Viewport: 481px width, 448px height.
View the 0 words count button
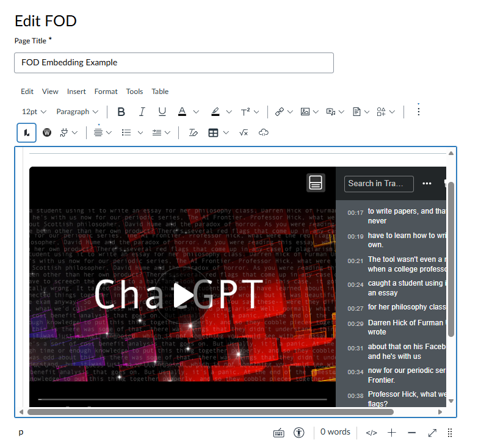[x=335, y=432]
